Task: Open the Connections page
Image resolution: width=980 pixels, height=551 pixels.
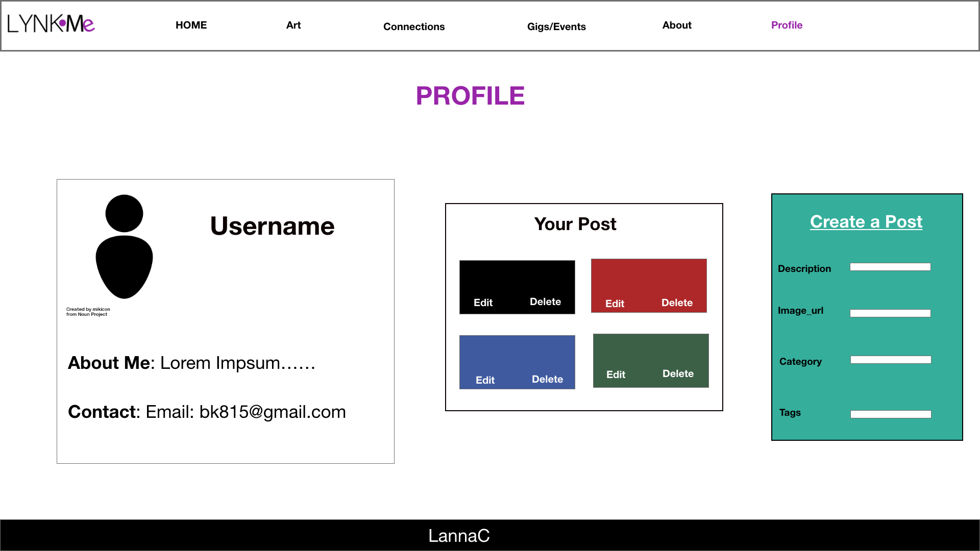Action: pyautogui.click(x=414, y=27)
